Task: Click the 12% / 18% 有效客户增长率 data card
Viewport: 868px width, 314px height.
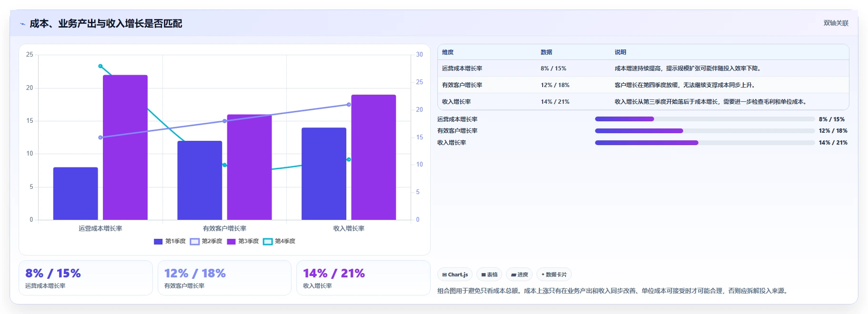Action: click(x=224, y=278)
